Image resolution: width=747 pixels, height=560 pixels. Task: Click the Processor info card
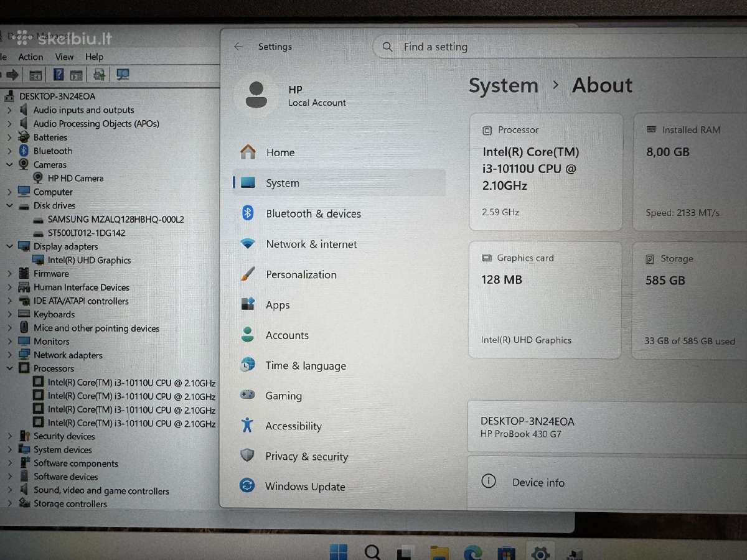(x=546, y=172)
